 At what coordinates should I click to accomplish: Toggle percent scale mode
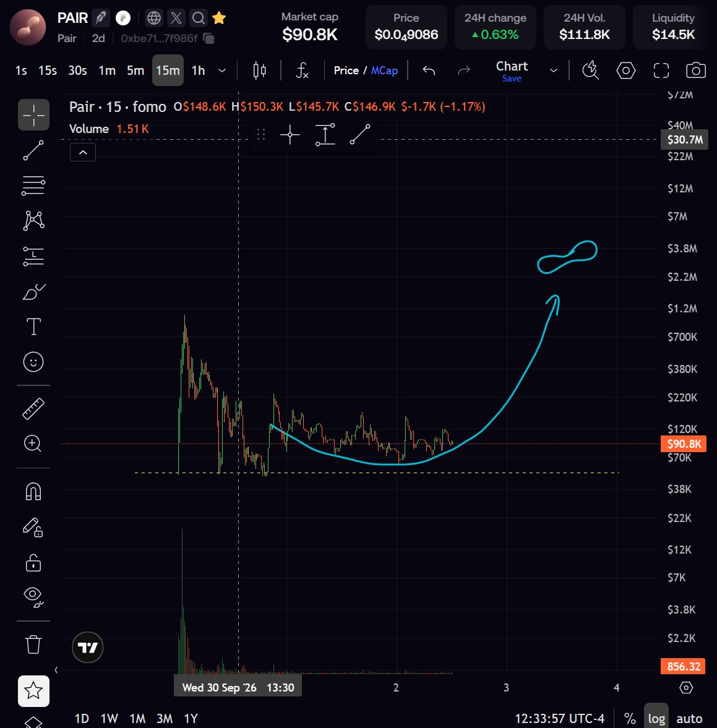[630, 719]
